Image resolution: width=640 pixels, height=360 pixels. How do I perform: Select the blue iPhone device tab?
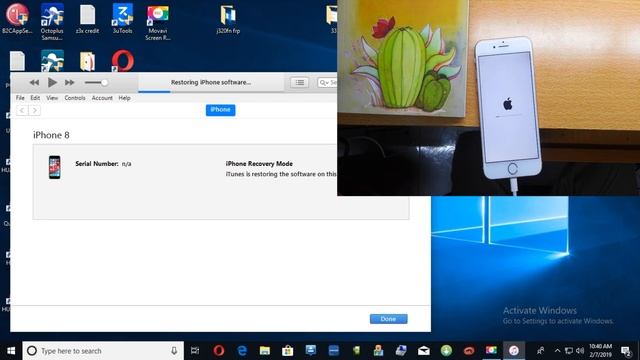point(220,110)
